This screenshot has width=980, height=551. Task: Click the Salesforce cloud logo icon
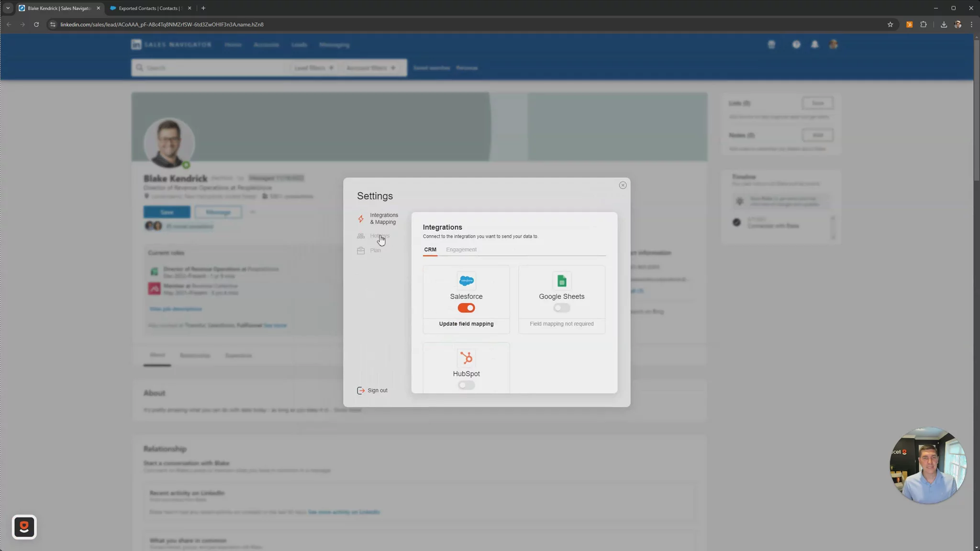(x=466, y=281)
